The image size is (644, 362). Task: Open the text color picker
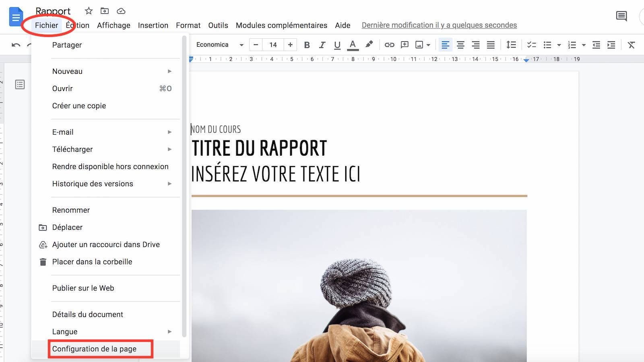click(x=353, y=45)
